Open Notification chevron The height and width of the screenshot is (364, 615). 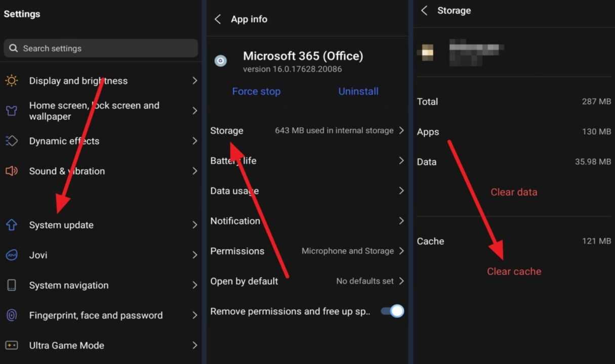point(401,220)
